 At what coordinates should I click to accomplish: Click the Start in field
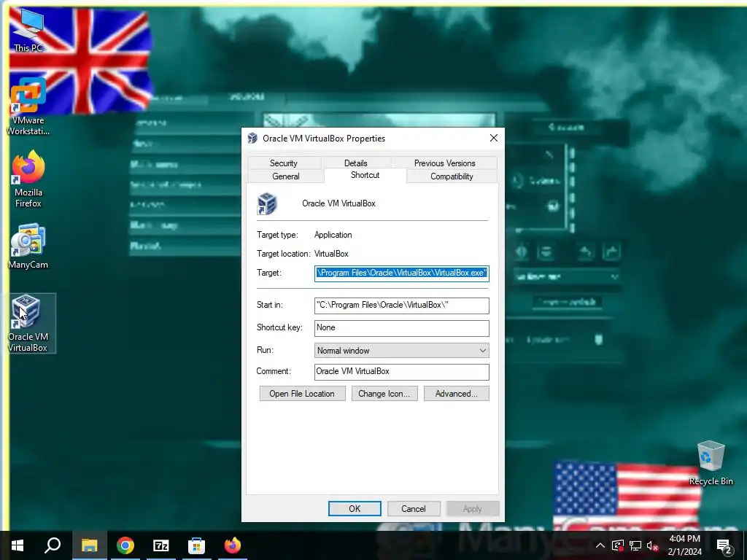coord(402,306)
